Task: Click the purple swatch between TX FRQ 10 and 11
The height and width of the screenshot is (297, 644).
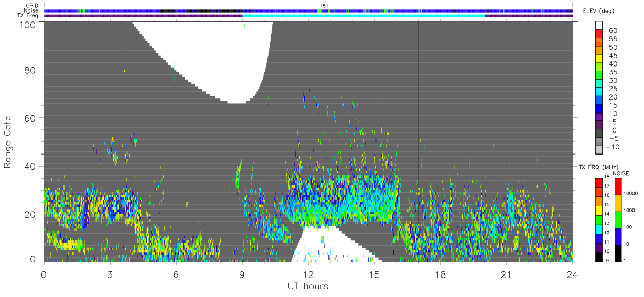Action: [x=599, y=247]
